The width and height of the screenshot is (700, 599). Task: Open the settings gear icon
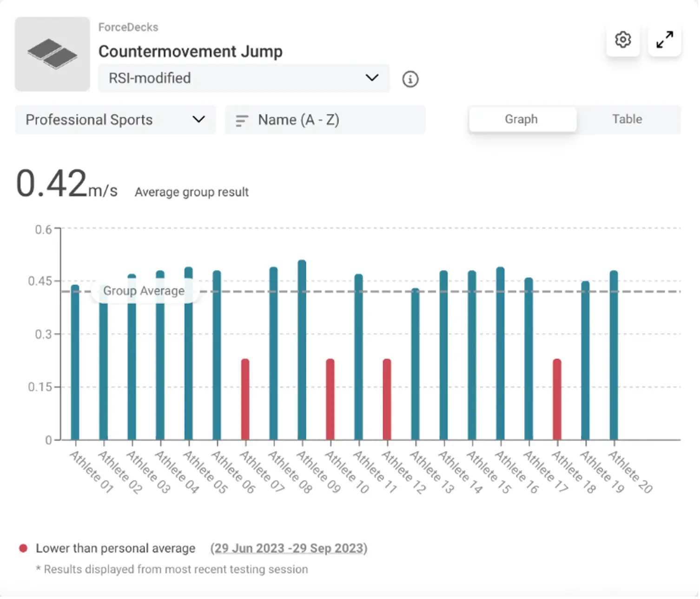tap(623, 40)
